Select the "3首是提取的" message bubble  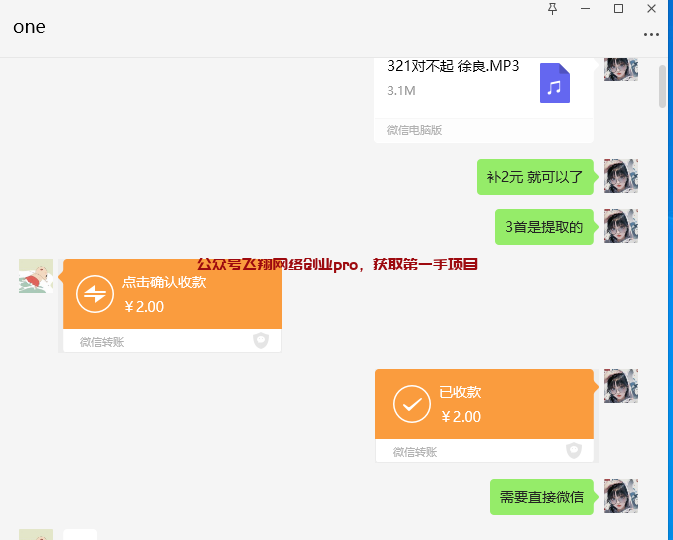[x=544, y=227]
